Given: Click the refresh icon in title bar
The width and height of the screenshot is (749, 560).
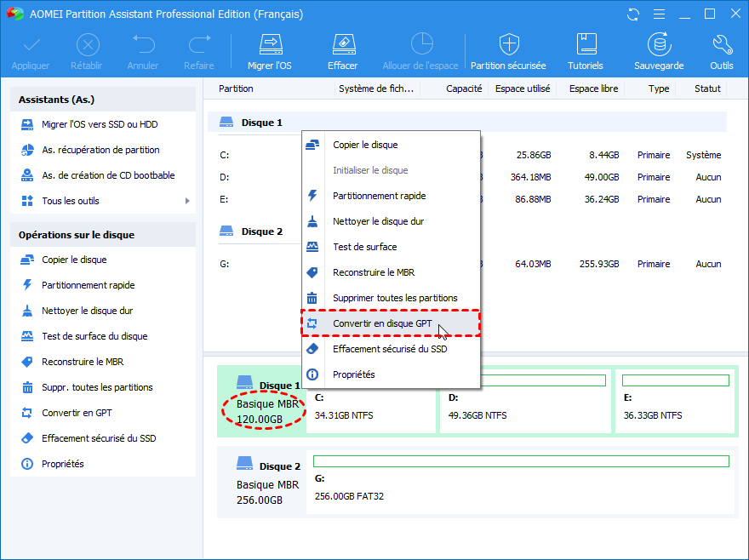Looking at the screenshot, I should [x=632, y=14].
